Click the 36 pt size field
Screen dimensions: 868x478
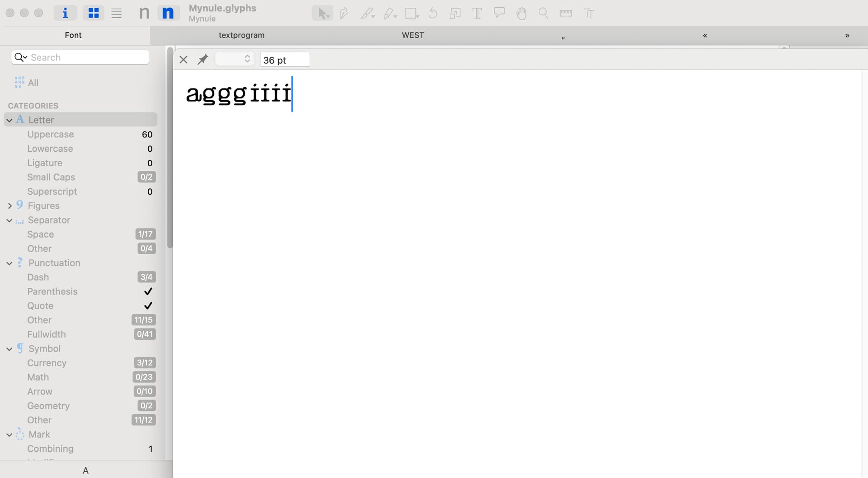pos(285,60)
